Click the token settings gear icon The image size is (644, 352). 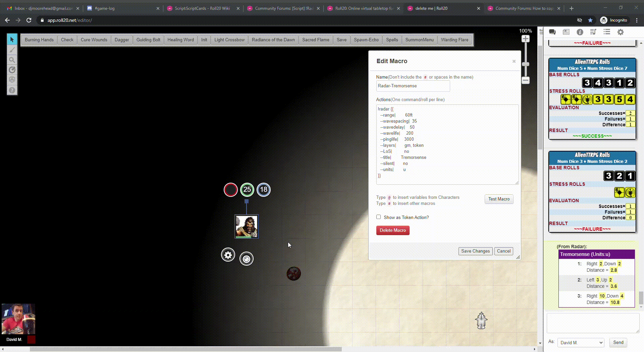[228, 255]
